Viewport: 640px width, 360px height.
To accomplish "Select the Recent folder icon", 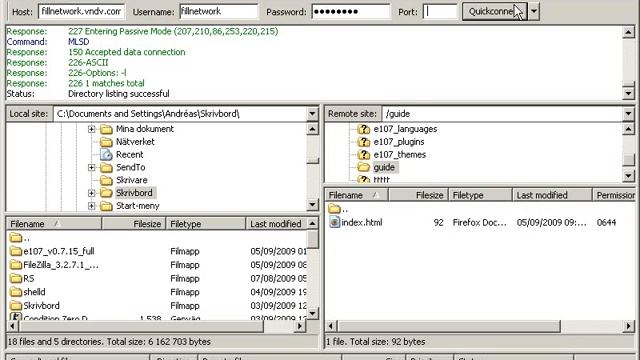I will coord(106,155).
